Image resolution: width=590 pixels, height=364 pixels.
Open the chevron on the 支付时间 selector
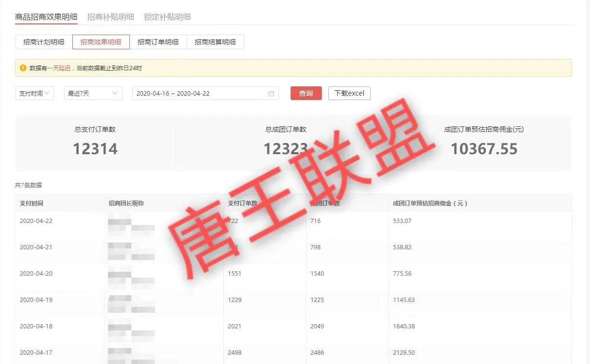[x=47, y=93]
